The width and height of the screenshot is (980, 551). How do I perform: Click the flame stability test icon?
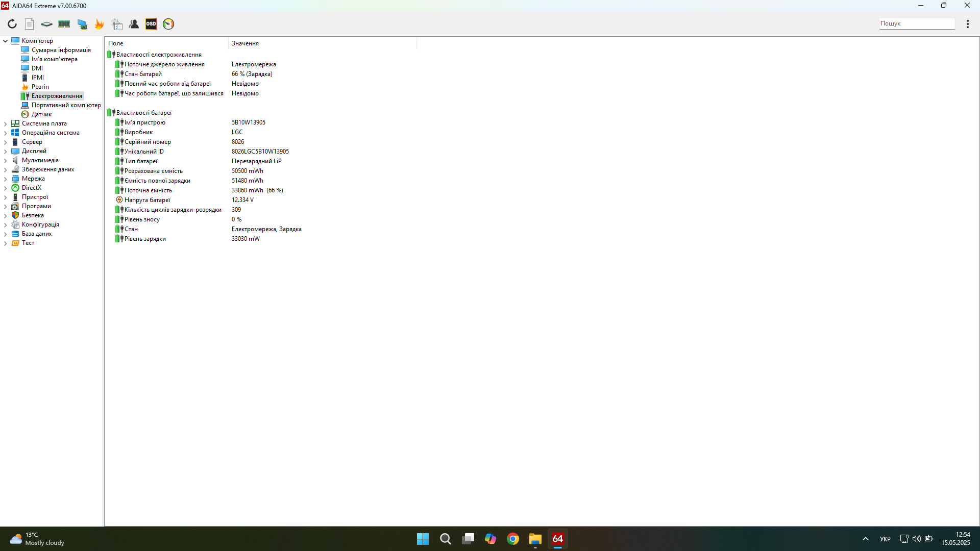(99, 24)
